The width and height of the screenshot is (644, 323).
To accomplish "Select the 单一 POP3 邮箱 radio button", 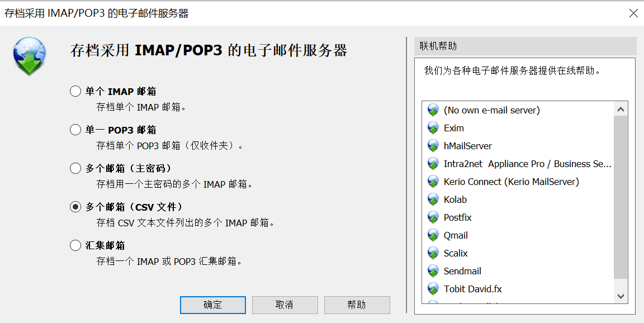I will pyautogui.click(x=75, y=130).
